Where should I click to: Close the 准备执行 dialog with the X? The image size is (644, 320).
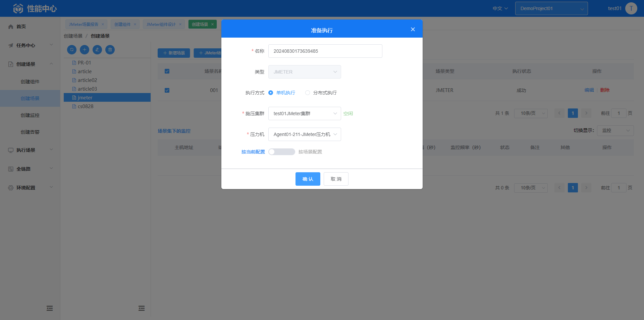tap(413, 30)
